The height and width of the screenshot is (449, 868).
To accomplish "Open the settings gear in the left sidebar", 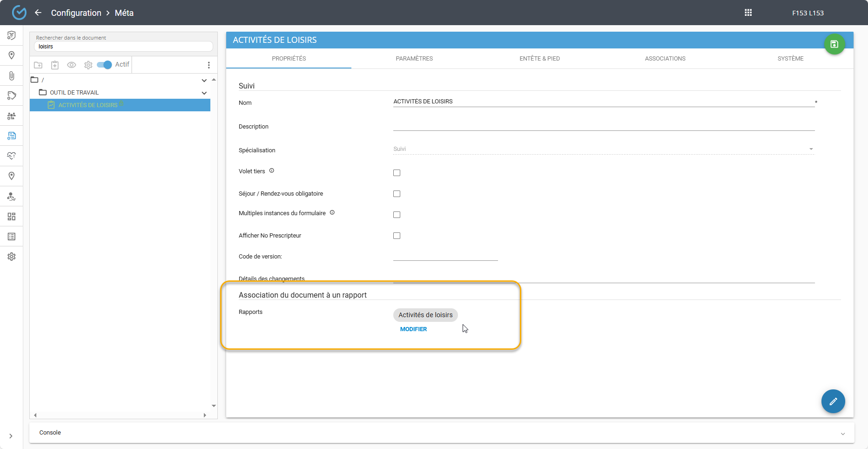I will point(12,257).
